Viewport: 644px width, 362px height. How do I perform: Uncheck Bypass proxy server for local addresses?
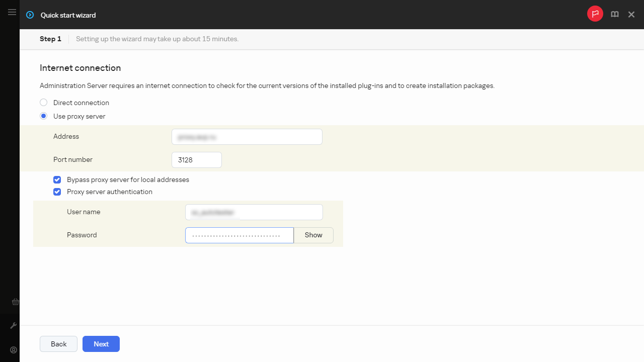pos(57,179)
